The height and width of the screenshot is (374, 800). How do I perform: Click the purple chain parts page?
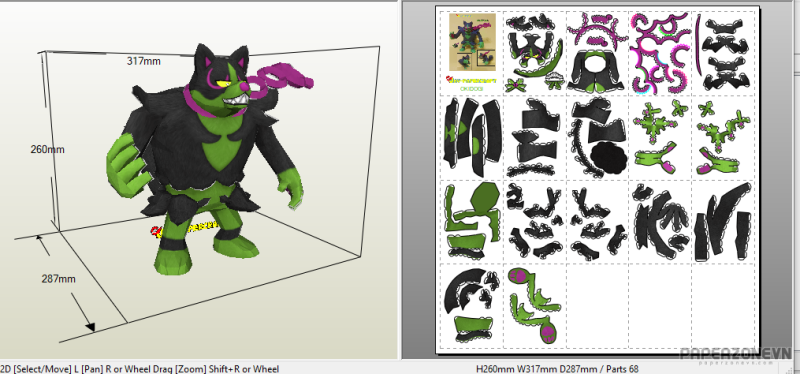661,53
